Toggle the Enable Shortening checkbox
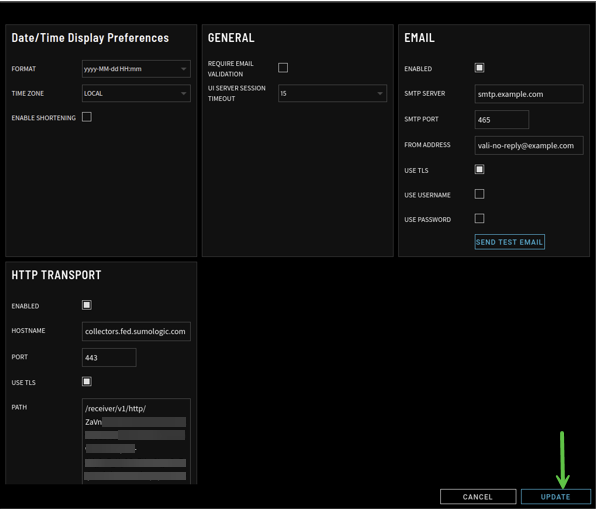This screenshot has width=596, height=509. pyautogui.click(x=87, y=117)
